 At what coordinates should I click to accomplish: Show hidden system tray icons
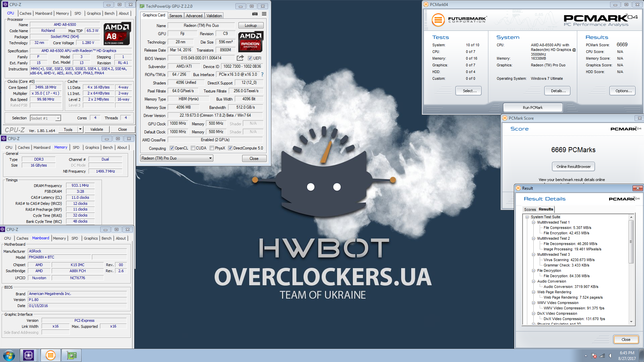point(586,356)
